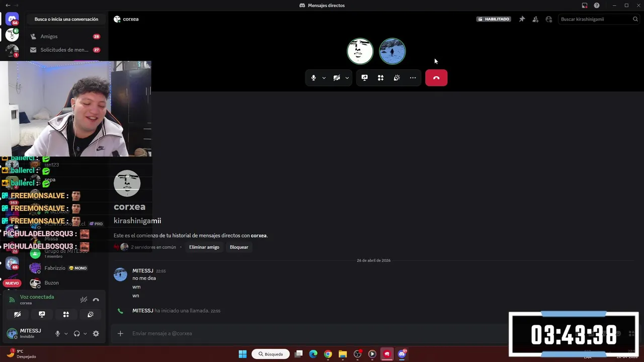Open corxea's large profile avatar
644x362 pixels.
pyautogui.click(x=127, y=184)
